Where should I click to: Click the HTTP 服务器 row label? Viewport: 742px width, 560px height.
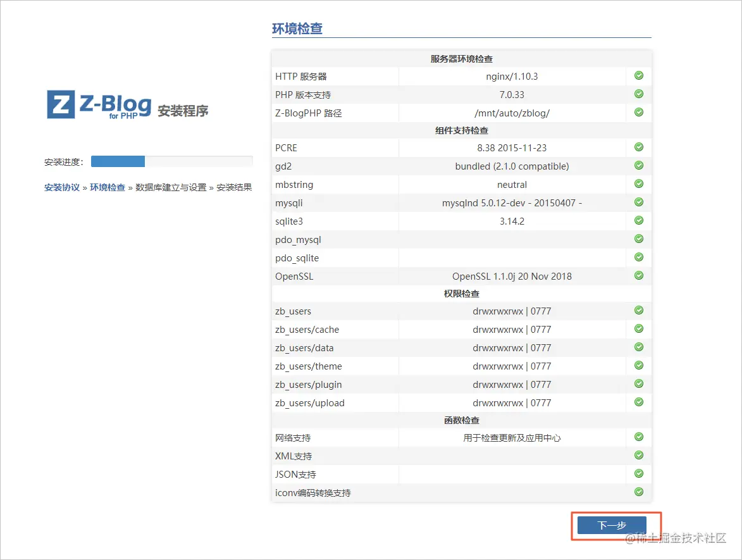(x=301, y=76)
